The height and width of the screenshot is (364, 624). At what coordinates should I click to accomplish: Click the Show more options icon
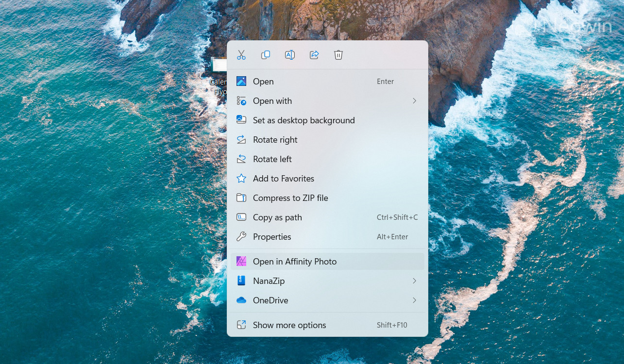[241, 325]
